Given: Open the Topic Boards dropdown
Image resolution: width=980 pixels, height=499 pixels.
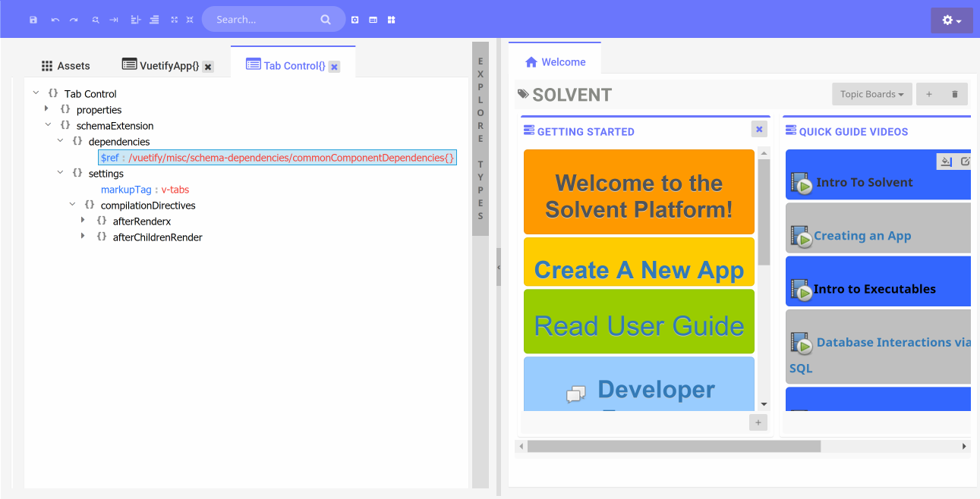Looking at the screenshot, I should point(871,94).
